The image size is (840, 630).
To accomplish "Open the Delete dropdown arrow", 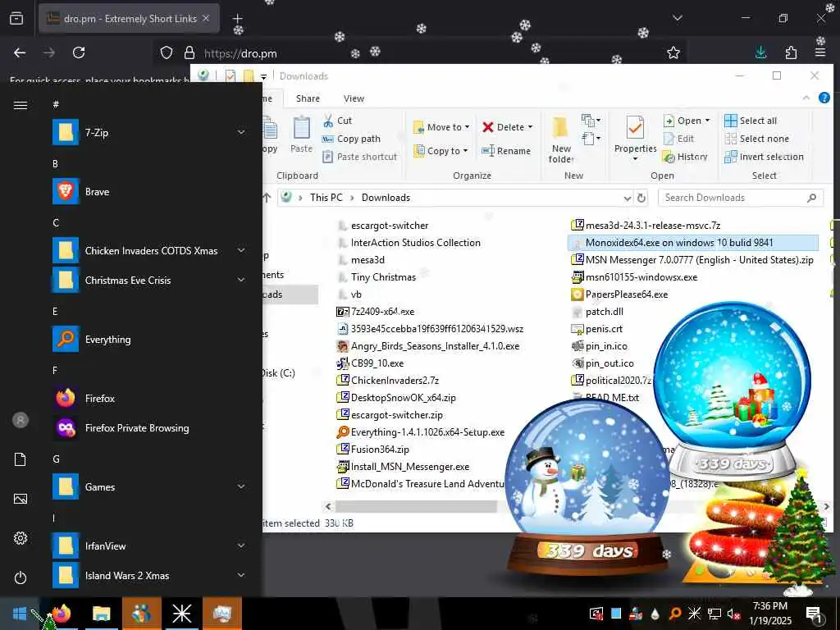I will (531, 127).
